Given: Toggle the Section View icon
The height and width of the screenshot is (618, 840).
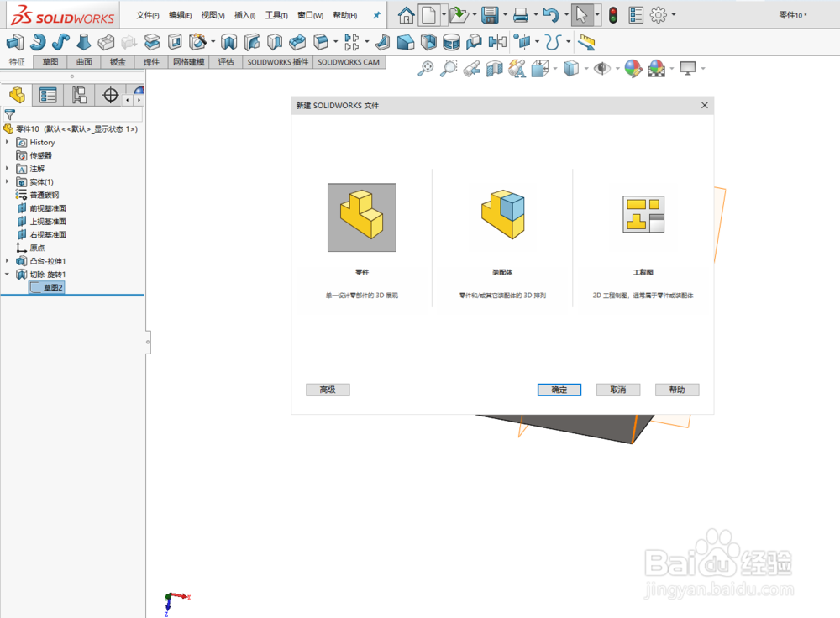Looking at the screenshot, I should [x=494, y=69].
